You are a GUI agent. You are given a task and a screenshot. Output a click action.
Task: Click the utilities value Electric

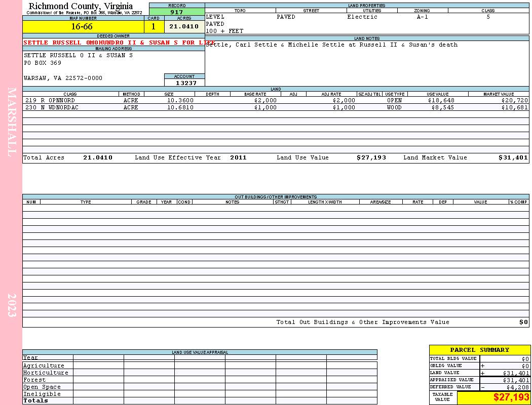(362, 17)
